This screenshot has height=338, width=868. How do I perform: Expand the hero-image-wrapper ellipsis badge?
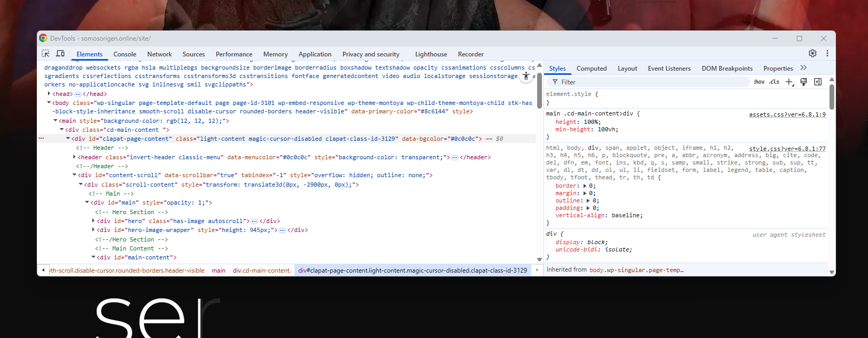coord(282,230)
